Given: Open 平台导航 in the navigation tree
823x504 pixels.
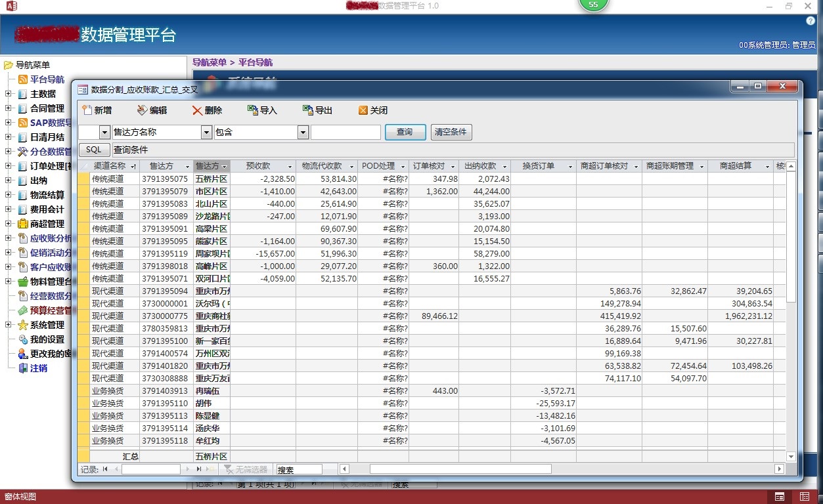Looking at the screenshot, I should pos(47,79).
